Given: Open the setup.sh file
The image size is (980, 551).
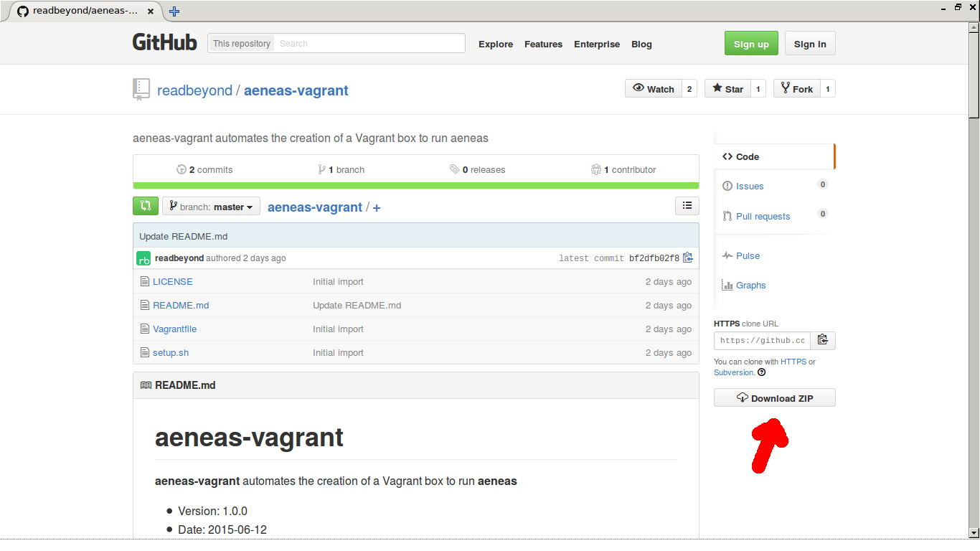Looking at the screenshot, I should coord(171,352).
